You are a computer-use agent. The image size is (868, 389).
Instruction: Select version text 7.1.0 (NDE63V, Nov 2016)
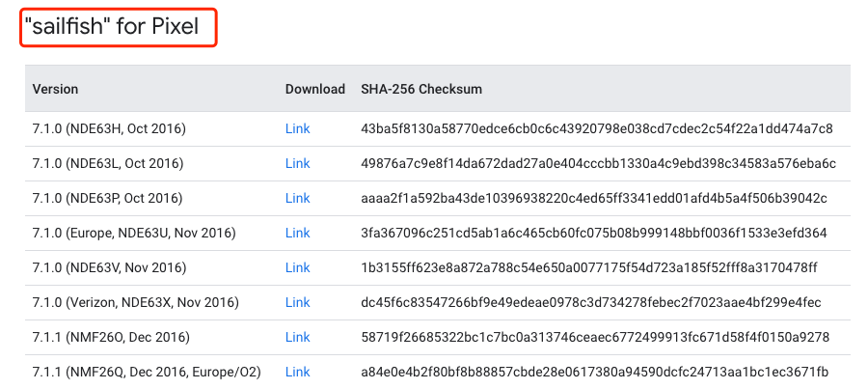point(109,268)
